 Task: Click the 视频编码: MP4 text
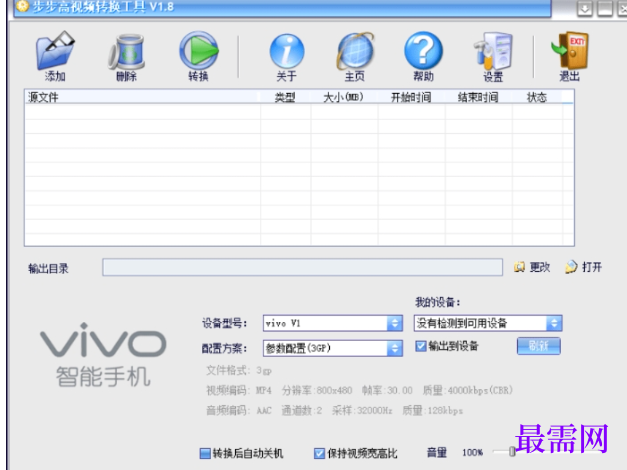239,390
